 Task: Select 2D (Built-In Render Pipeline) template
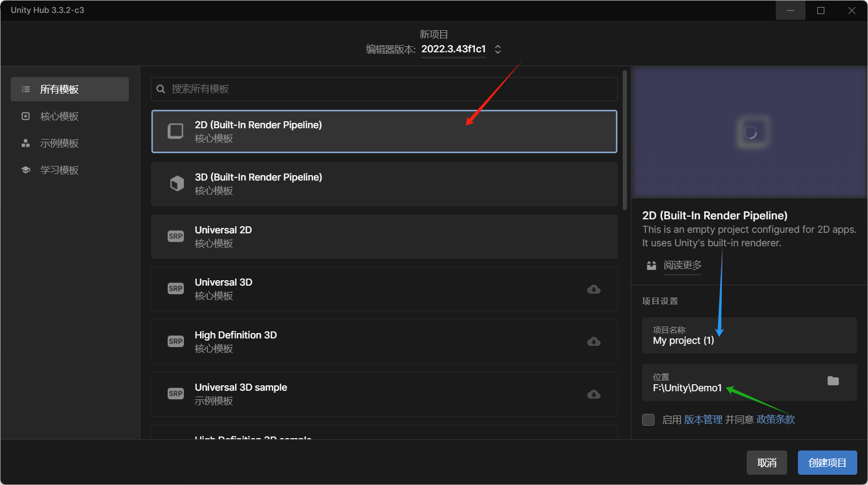(384, 131)
